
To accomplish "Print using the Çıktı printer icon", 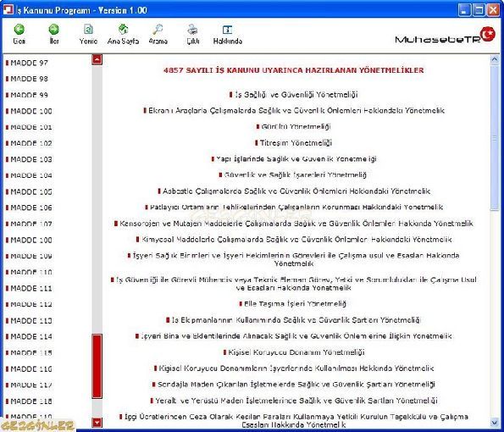I will [x=192, y=30].
